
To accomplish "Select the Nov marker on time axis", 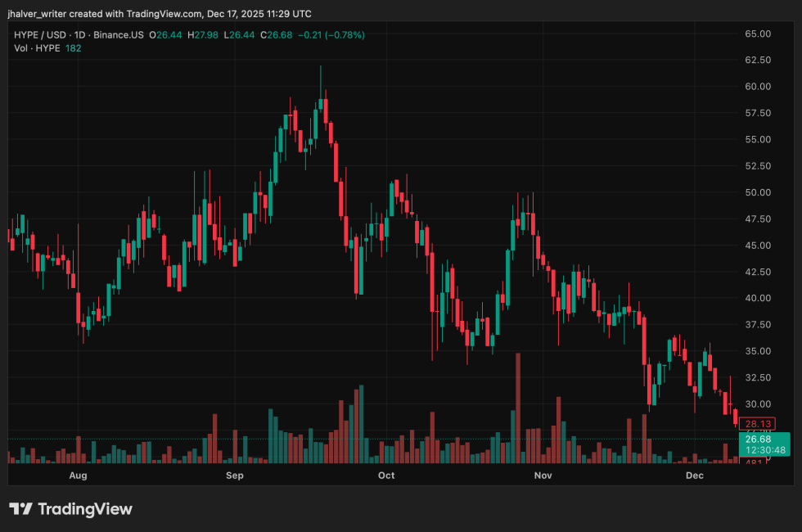I will [541, 475].
